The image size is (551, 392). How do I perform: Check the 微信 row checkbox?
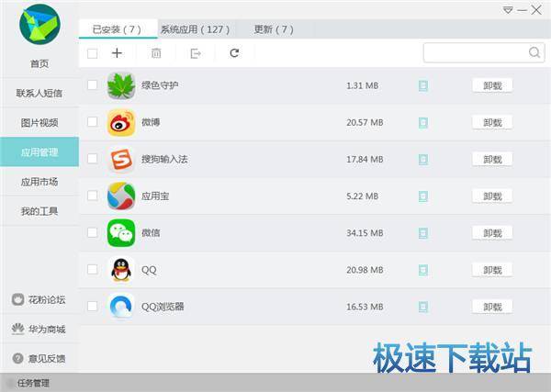[x=93, y=232]
